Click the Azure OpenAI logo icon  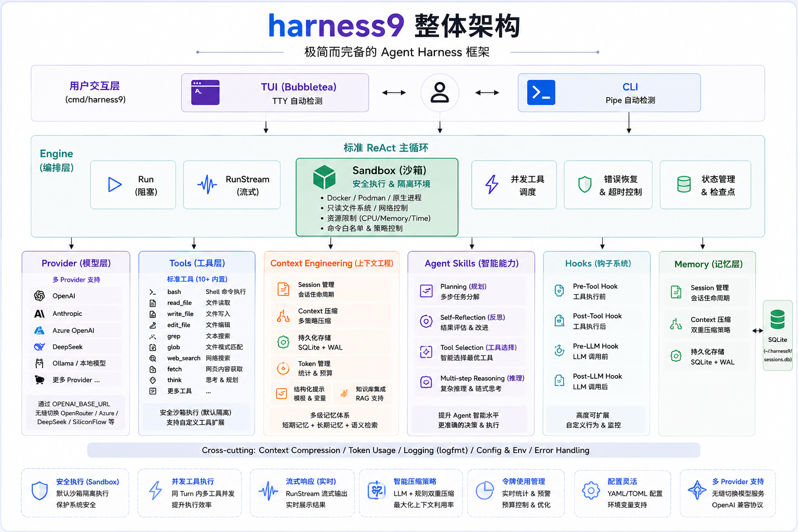pyautogui.click(x=39, y=330)
